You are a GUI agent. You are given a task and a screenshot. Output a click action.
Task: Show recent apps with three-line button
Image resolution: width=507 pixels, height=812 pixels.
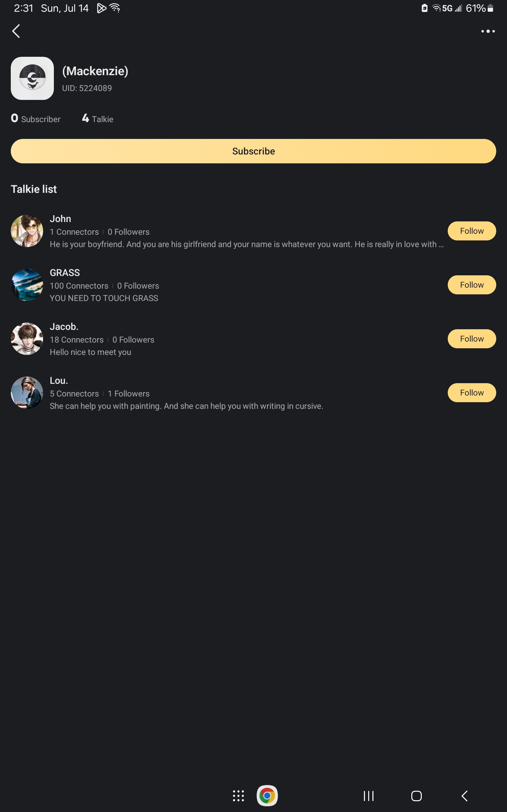[x=369, y=796]
